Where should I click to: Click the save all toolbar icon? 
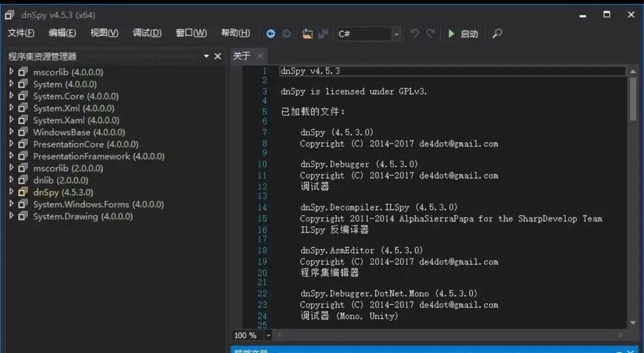point(323,34)
